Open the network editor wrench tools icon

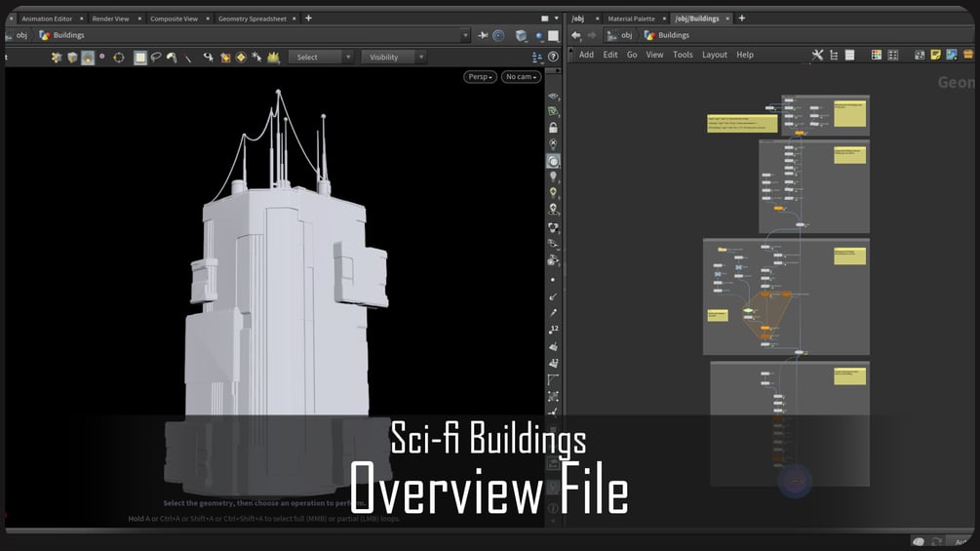[x=817, y=55]
